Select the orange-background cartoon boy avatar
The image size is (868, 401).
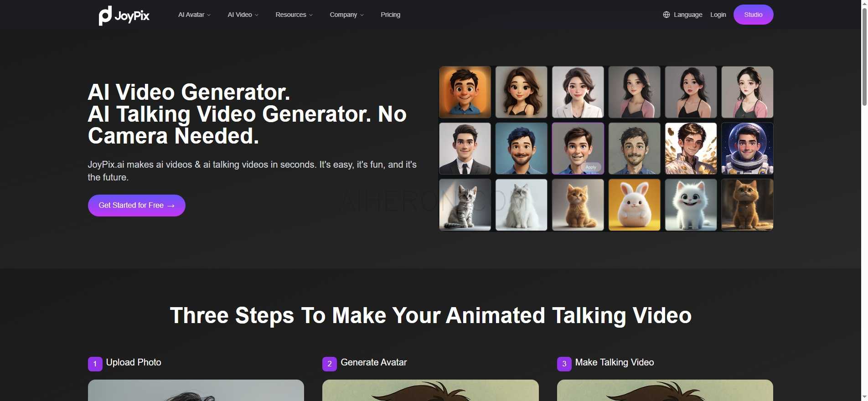[465, 92]
